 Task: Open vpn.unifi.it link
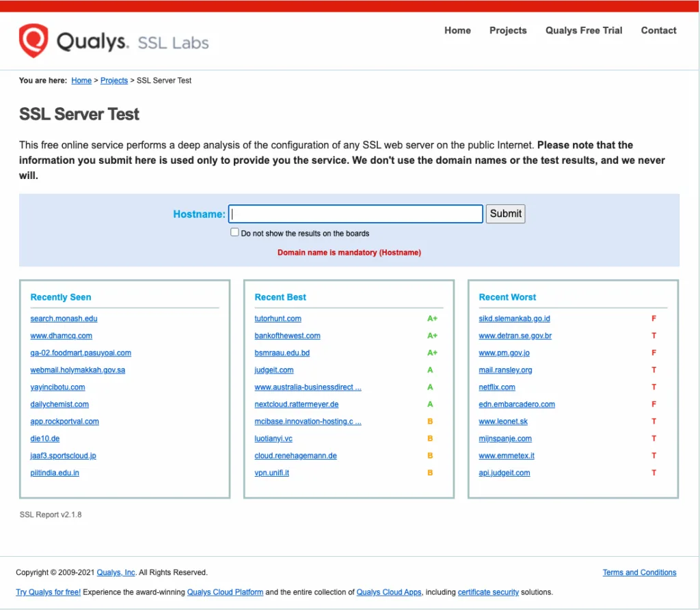[x=271, y=473]
